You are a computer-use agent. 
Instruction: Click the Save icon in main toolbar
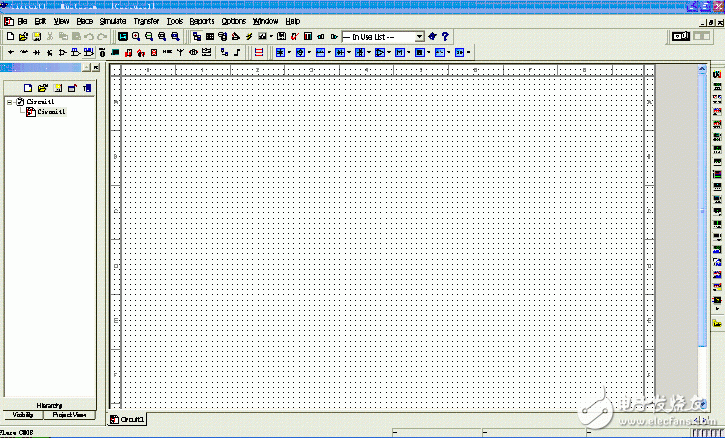point(36,36)
